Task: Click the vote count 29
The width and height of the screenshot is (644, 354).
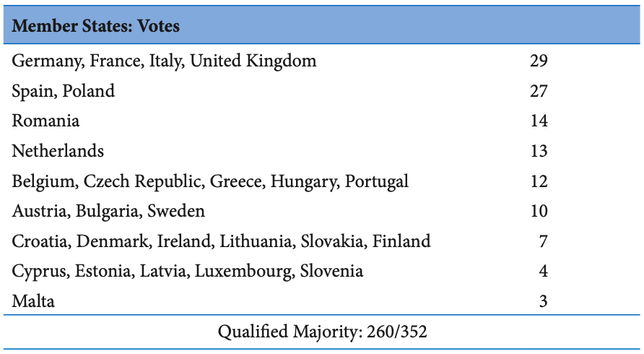Action: tap(539, 61)
